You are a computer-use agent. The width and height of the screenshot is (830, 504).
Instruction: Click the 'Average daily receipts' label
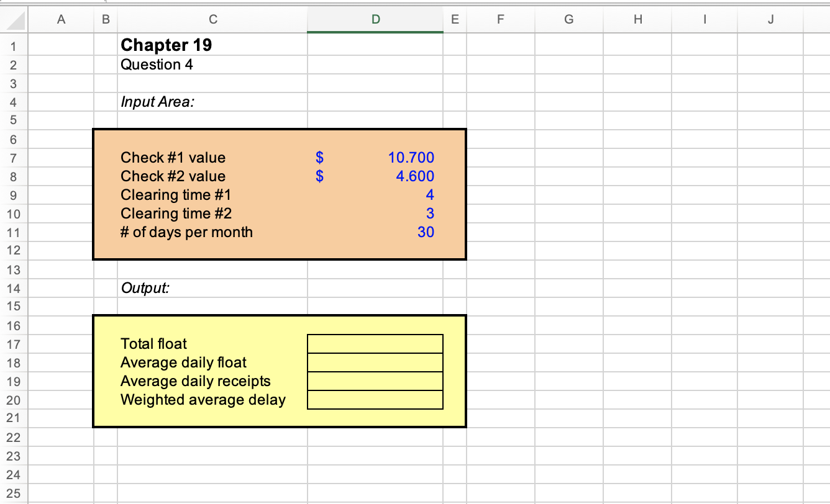[196, 381]
